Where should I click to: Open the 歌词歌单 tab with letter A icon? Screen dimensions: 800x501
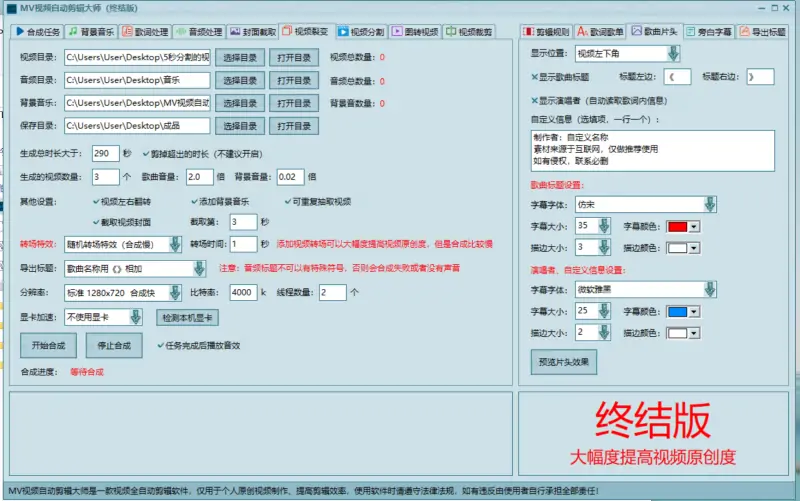(x=600, y=32)
